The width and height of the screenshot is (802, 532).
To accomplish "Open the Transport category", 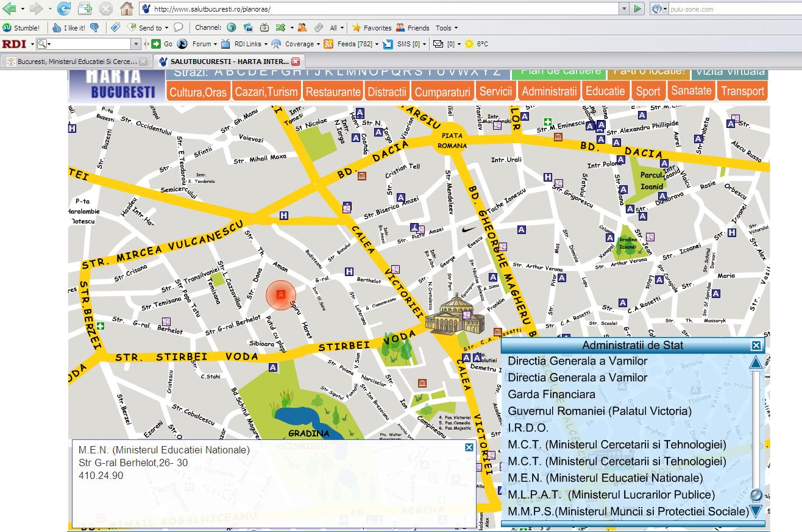I will pyautogui.click(x=742, y=91).
